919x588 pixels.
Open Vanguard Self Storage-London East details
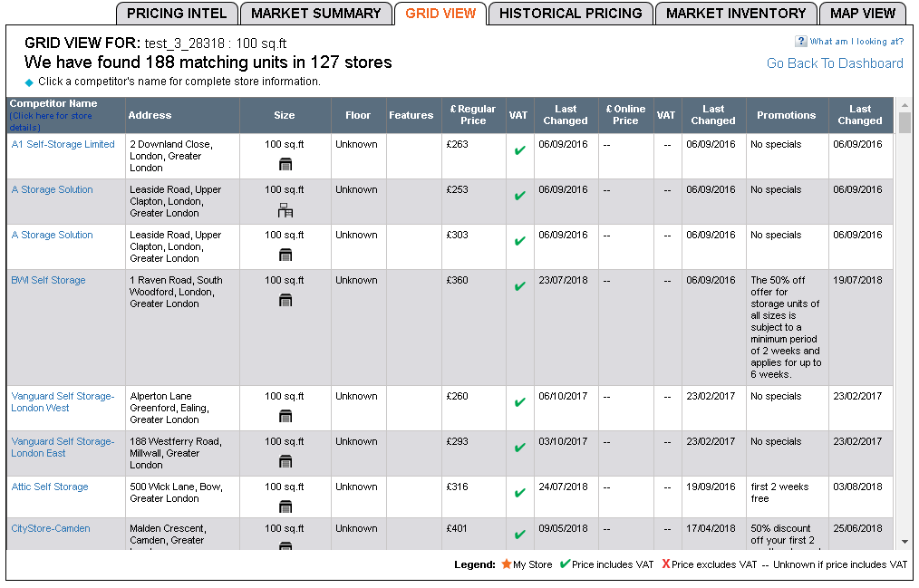tap(63, 447)
